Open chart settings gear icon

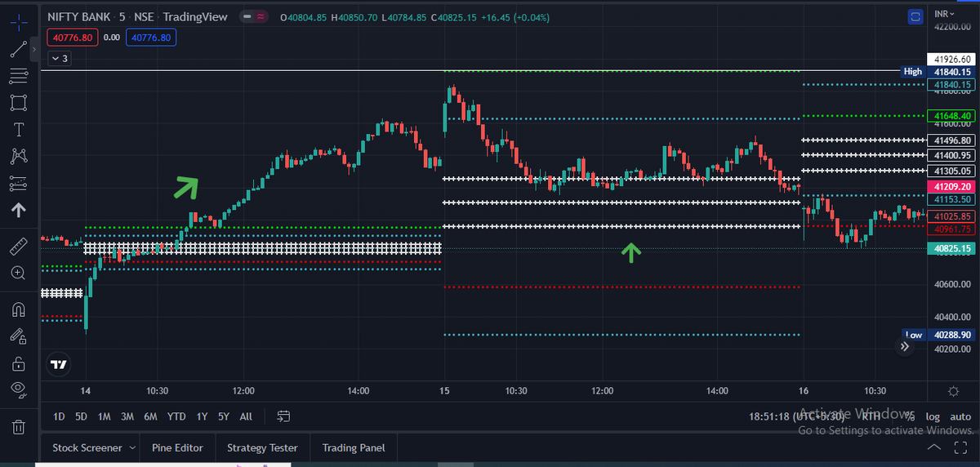coord(953,391)
